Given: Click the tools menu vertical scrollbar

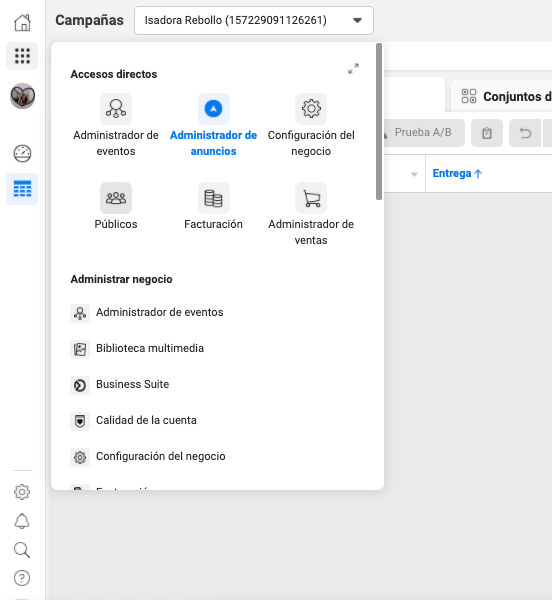Looking at the screenshot, I should tap(379, 121).
